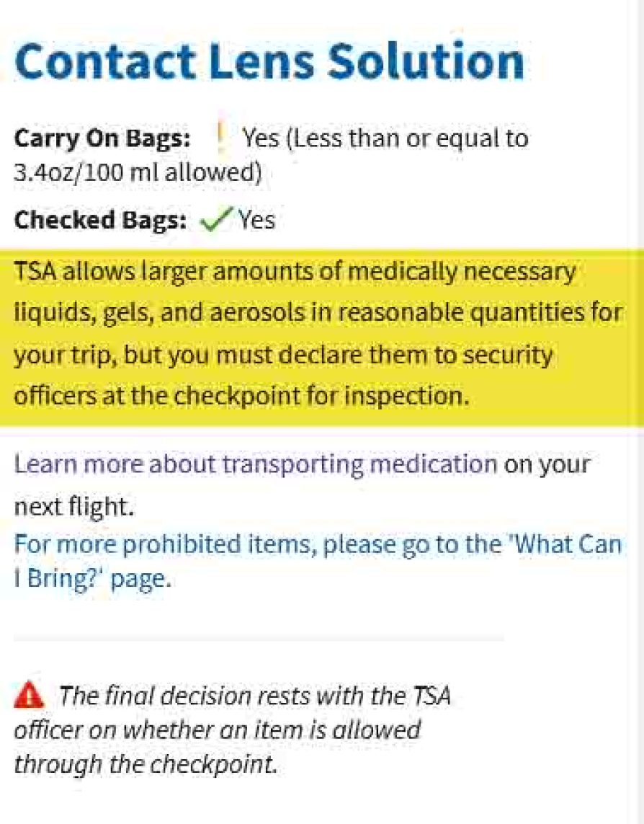Click the 'Yes' text for Checked Bags
Screen dimensions: 644x824
(x=256, y=219)
